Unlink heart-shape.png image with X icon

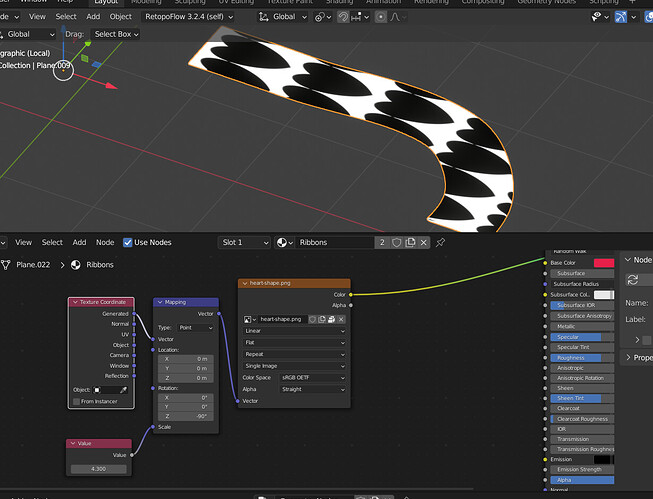[341, 319]
